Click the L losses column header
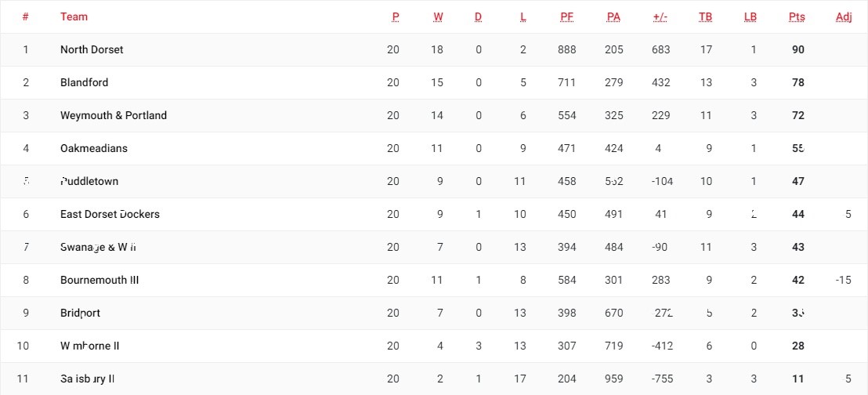The height and width of the screenshot is (395, 868). (x=523, y=16)
